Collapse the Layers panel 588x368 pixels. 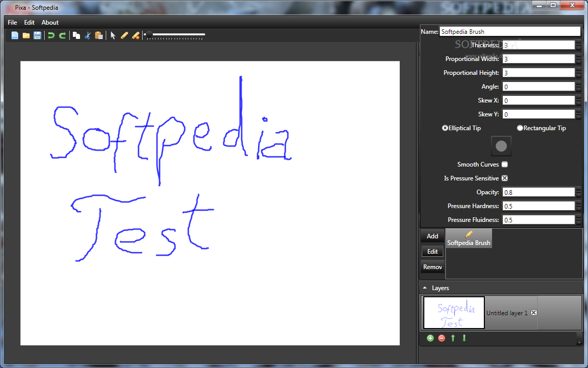click(x=424, y=288)
